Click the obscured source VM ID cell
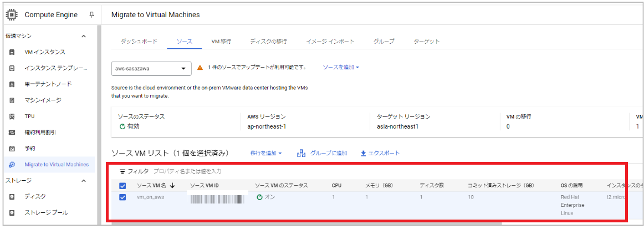This screenshot has width=644, height=229. 217,199
